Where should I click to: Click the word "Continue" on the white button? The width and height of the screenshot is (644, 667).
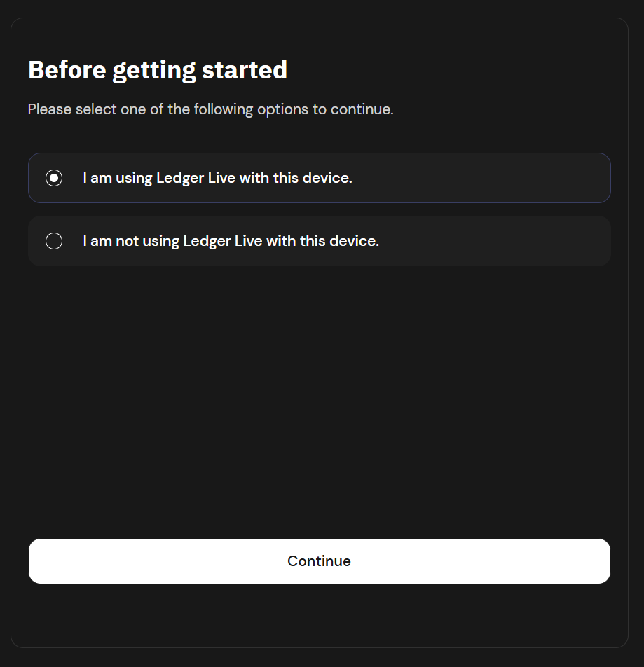pyautogui.click(x=319, y=561)
